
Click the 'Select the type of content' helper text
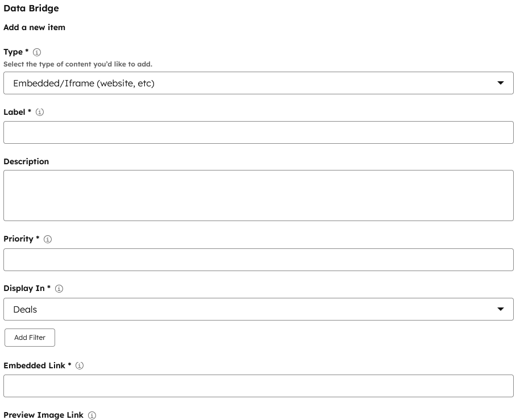78,64
